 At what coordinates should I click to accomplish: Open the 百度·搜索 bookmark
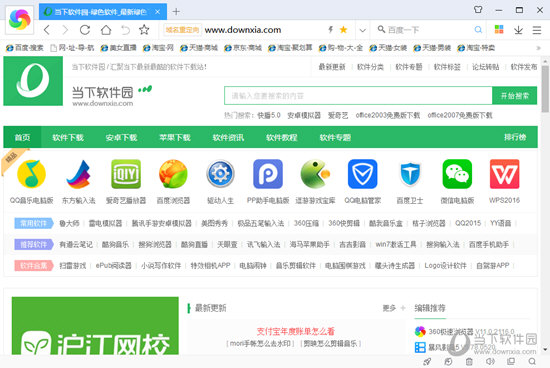pyautogui.click(x=25, y=48)
